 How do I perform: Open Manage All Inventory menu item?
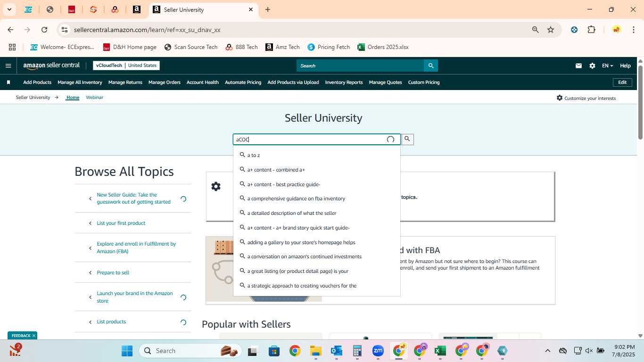(80, 82)
